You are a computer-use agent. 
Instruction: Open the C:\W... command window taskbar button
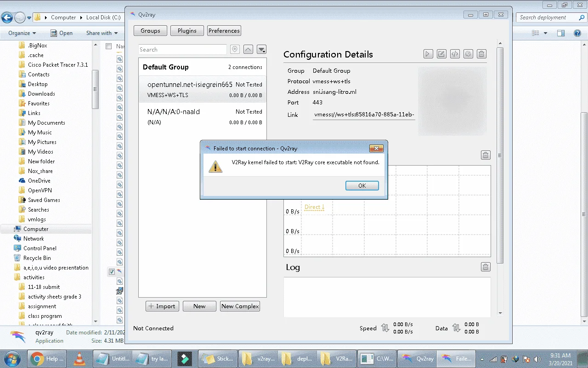(376, 359)
